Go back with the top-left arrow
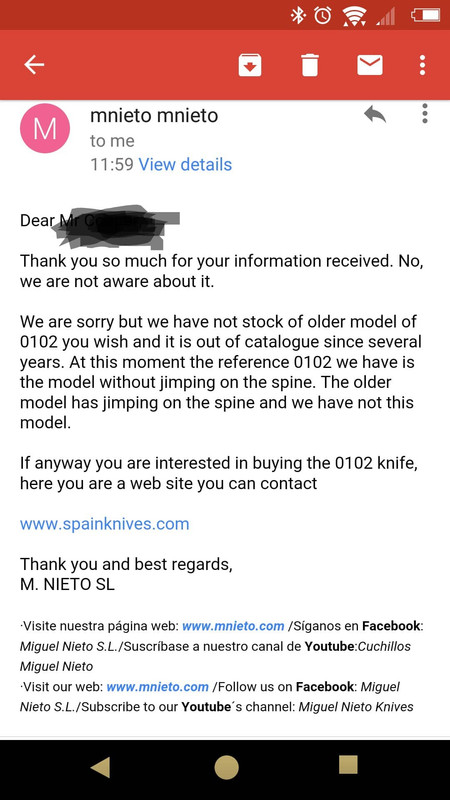450x800 pixels. pyautogui.click(x=34, y=65)
